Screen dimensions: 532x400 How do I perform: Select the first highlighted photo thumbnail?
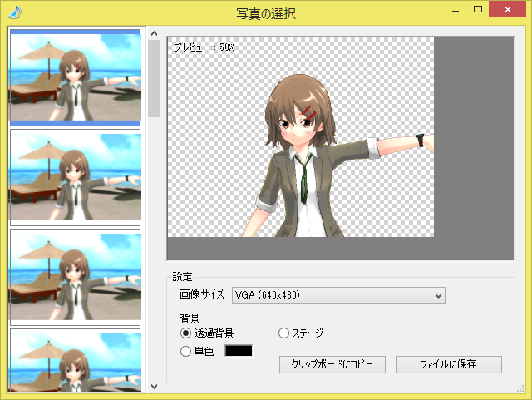[75, 77]
